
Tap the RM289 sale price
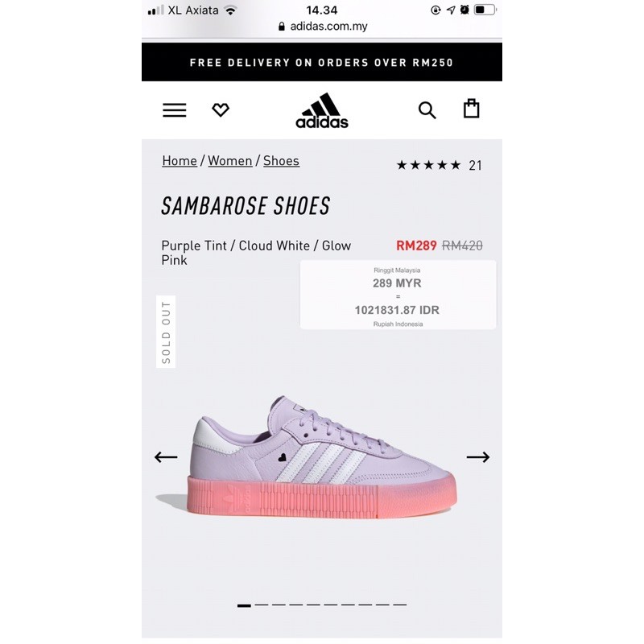point(416,246)
